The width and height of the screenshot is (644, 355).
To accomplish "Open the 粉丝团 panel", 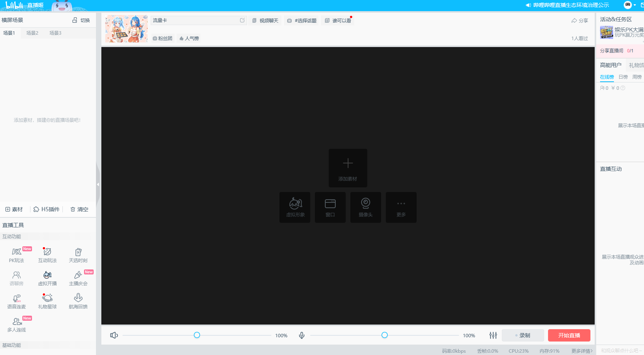I will point(162,38).
